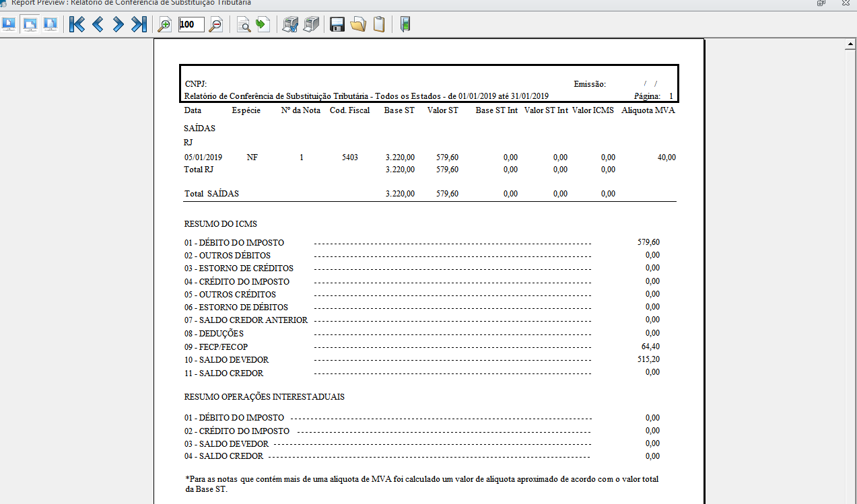
Task: Select the third page view mode icon
Action: (50, 25)
